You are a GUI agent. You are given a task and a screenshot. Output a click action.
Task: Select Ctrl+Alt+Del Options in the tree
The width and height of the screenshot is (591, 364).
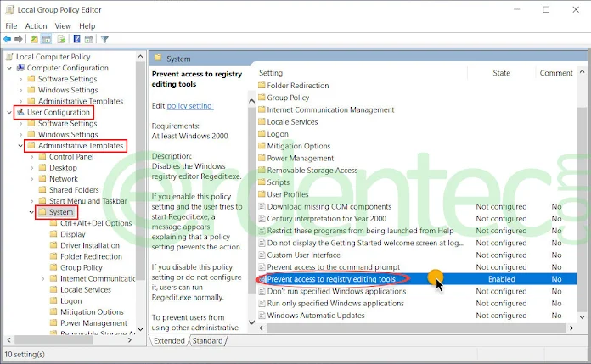96,223
